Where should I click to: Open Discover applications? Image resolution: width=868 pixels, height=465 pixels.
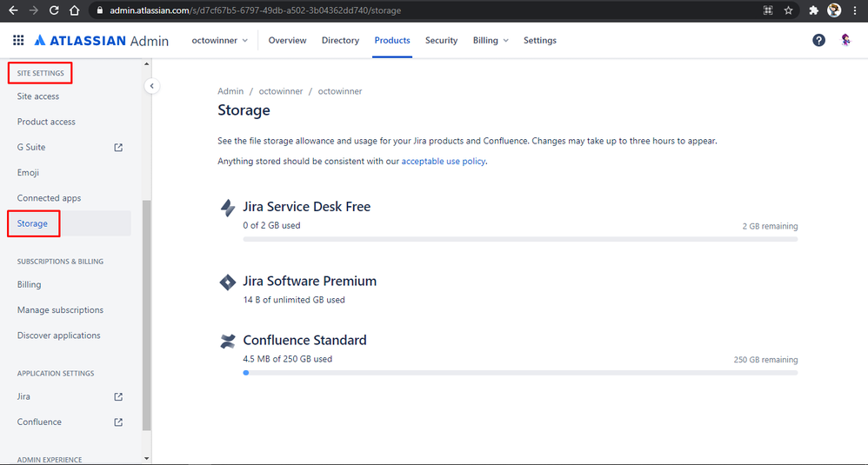coord(58,335)
